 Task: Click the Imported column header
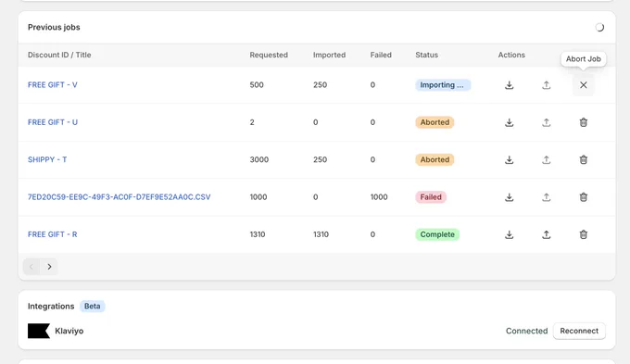coord(329,55)
